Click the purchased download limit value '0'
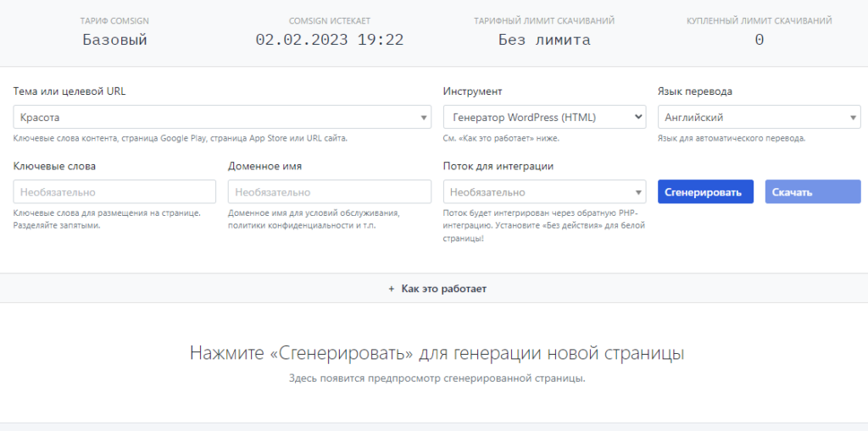This screenshot has height=431, width=868. click(x=759, y=40)
